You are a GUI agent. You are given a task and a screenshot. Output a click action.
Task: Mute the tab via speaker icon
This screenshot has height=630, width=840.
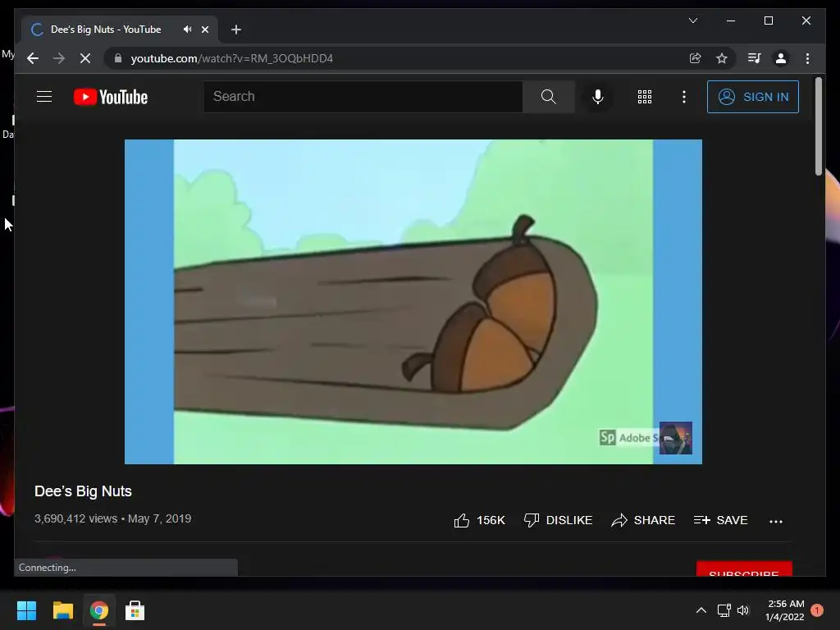187,30
